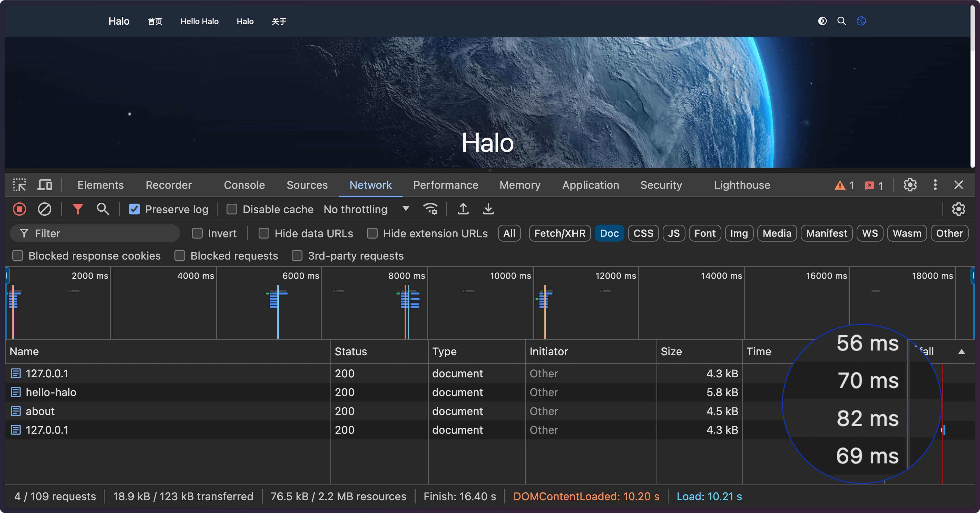Switch to the Performance tab
The height and width of the screenshot is (513, 980).
tap(446, 185)
